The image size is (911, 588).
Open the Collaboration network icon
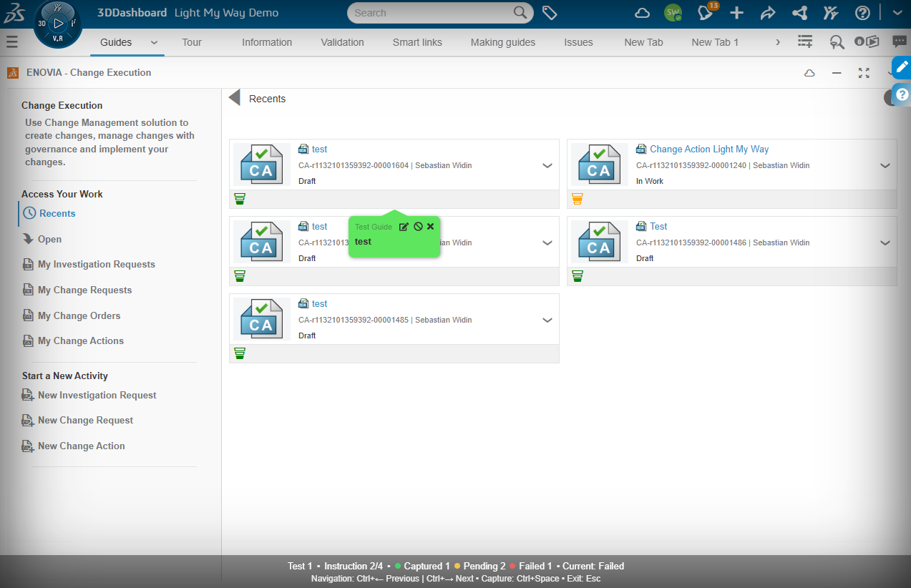(x=799, y=13)
